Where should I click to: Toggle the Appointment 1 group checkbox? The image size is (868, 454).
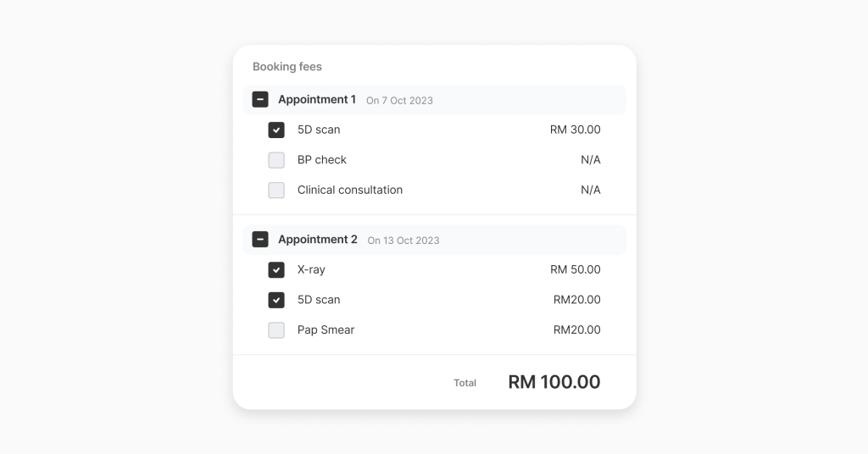(x=260, y=100)
